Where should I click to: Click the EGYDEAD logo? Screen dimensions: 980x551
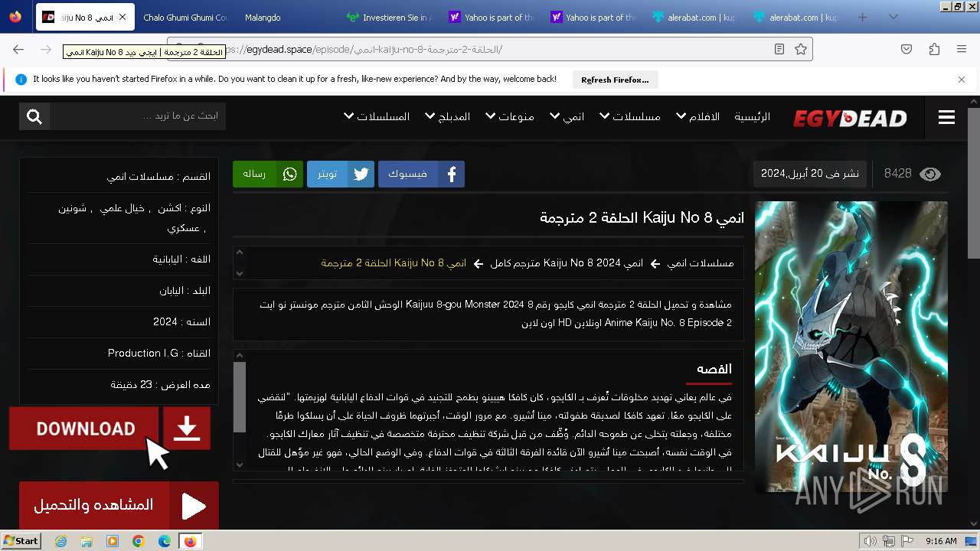[850, 118]
